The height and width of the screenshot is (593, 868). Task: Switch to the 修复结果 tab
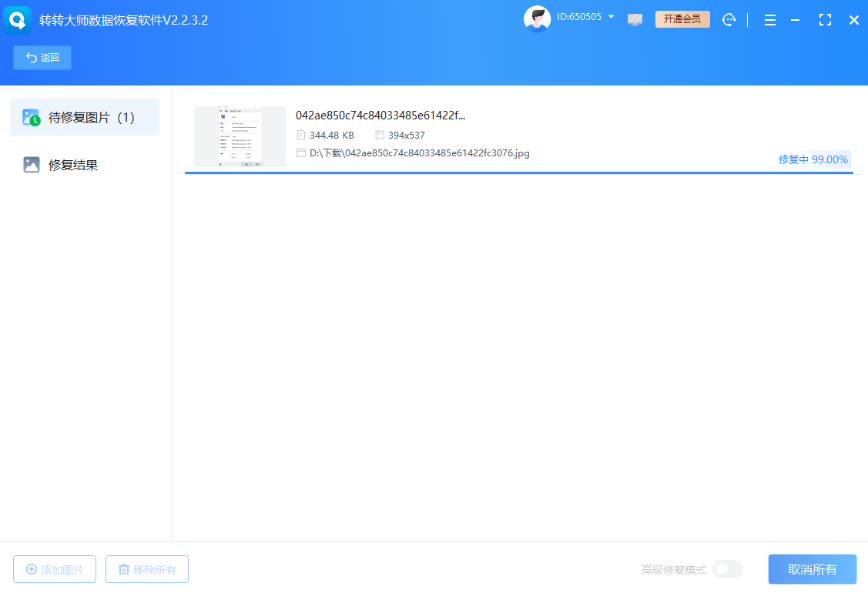click(x=73, y=165)
